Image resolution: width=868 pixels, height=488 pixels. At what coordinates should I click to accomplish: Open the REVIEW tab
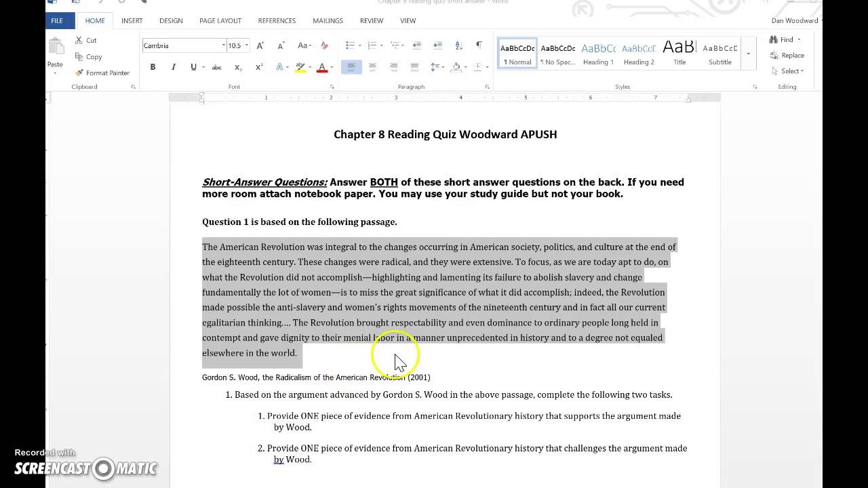coord(372,20)
